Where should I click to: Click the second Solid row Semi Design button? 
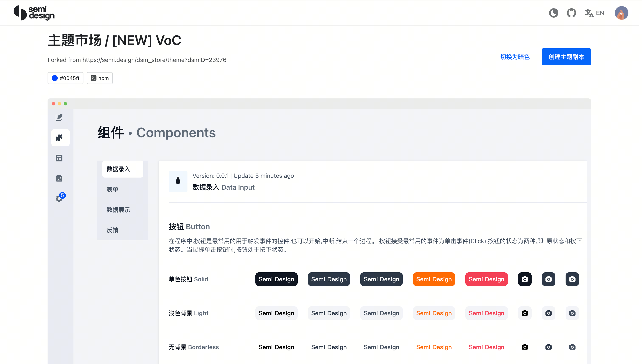[x=329, y=279]
